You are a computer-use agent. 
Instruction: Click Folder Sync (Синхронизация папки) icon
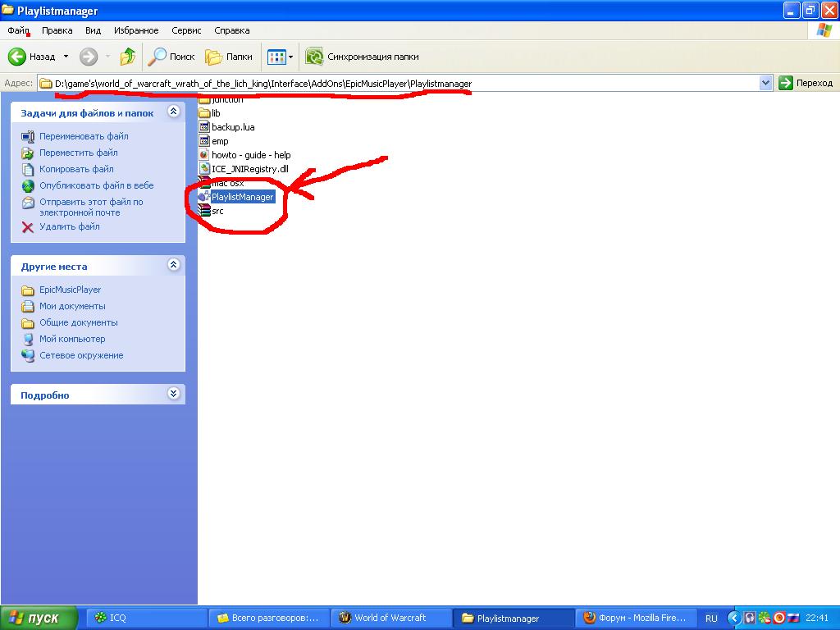coord(314,57)
